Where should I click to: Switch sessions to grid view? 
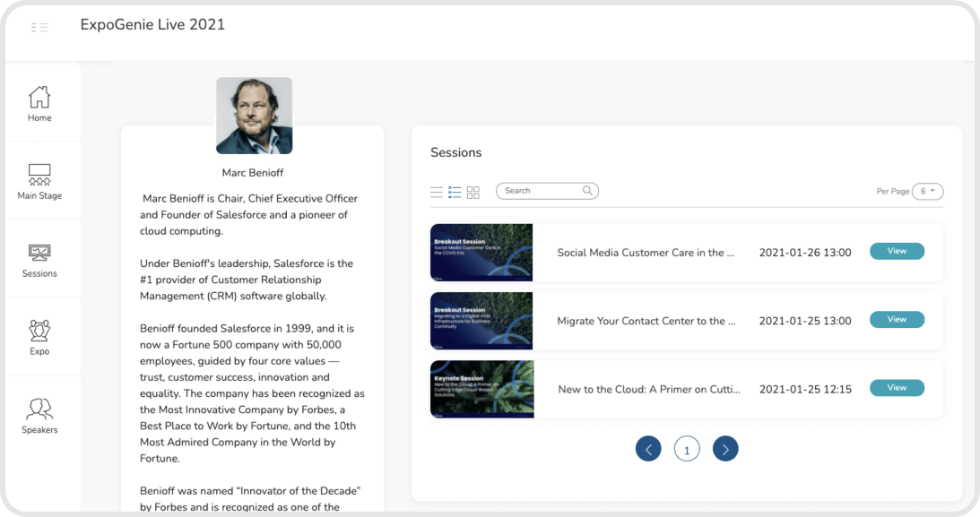(473, 193)
